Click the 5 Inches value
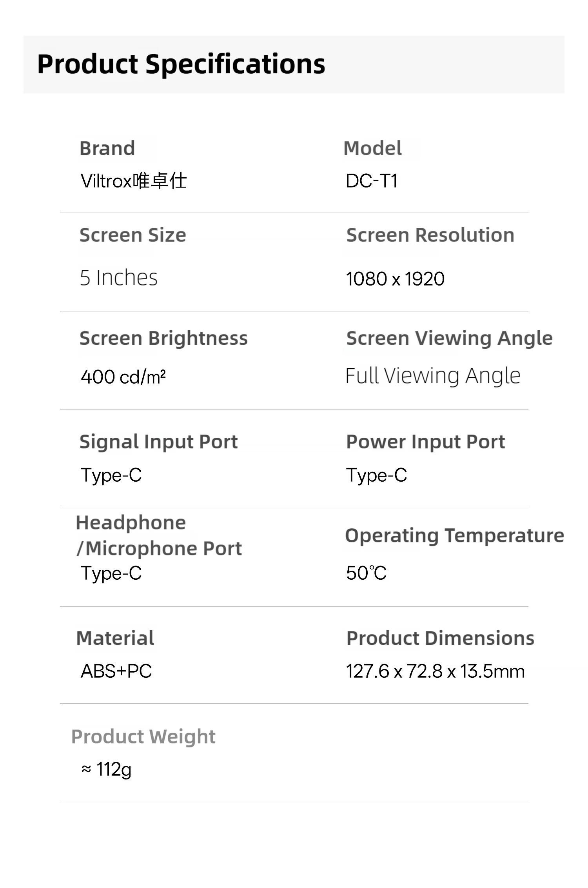 click(x=119, y=278)
